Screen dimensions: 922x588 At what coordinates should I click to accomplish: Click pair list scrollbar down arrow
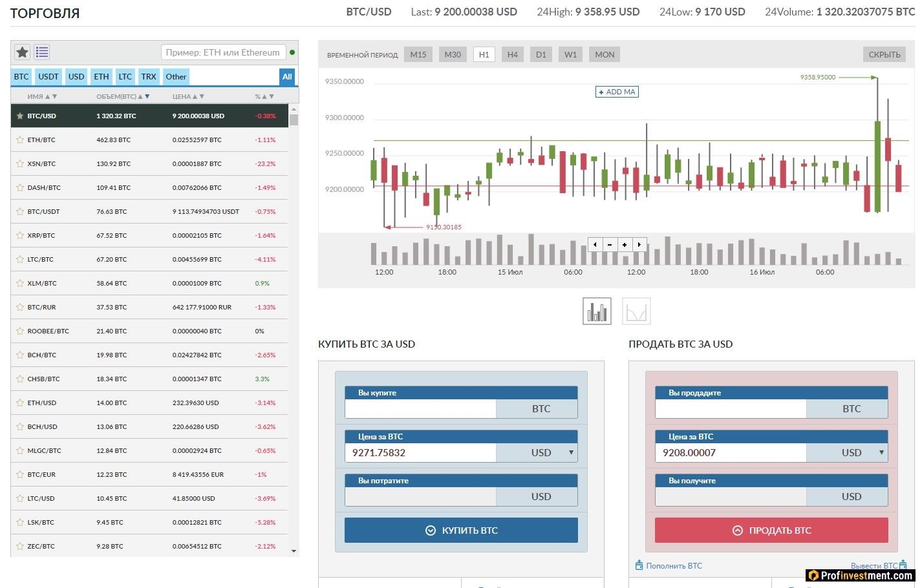click(x=294, y=551)
